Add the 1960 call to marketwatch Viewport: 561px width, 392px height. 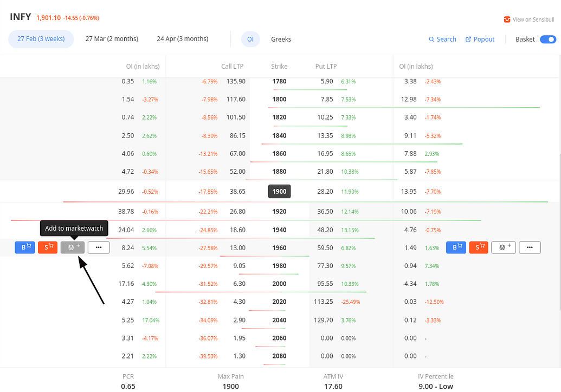tap(72, 247)
